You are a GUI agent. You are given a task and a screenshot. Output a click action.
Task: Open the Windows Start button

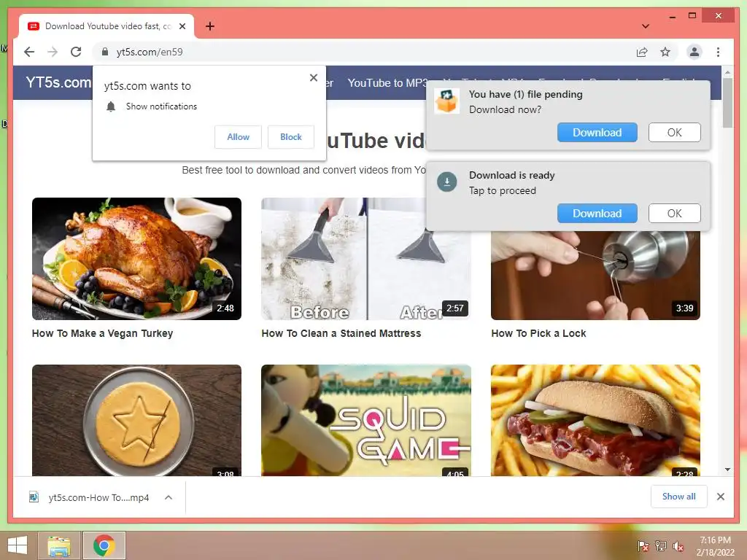point(18,545)
